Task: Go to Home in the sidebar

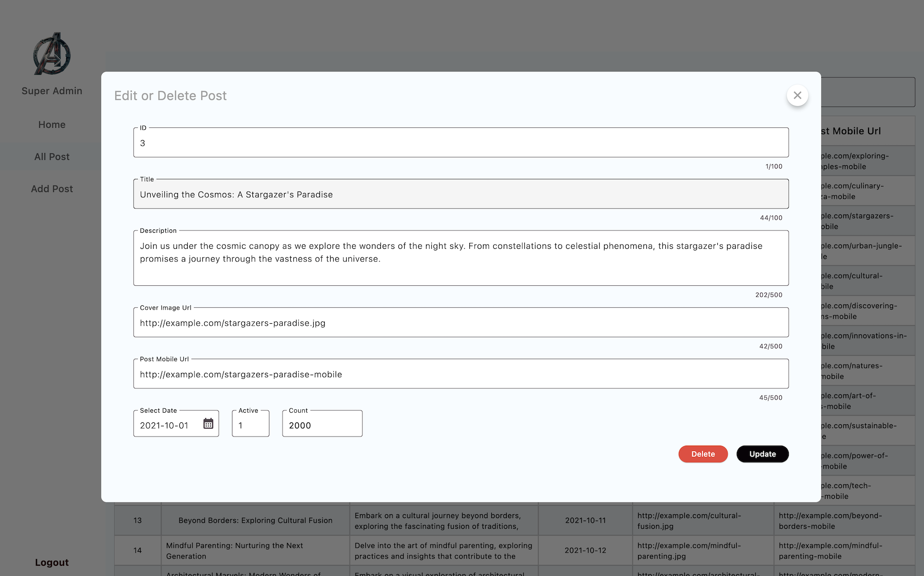Action: [52, 124]
